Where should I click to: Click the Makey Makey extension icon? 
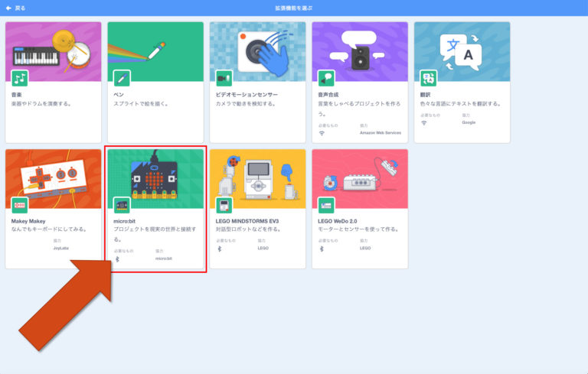(20, 205)
